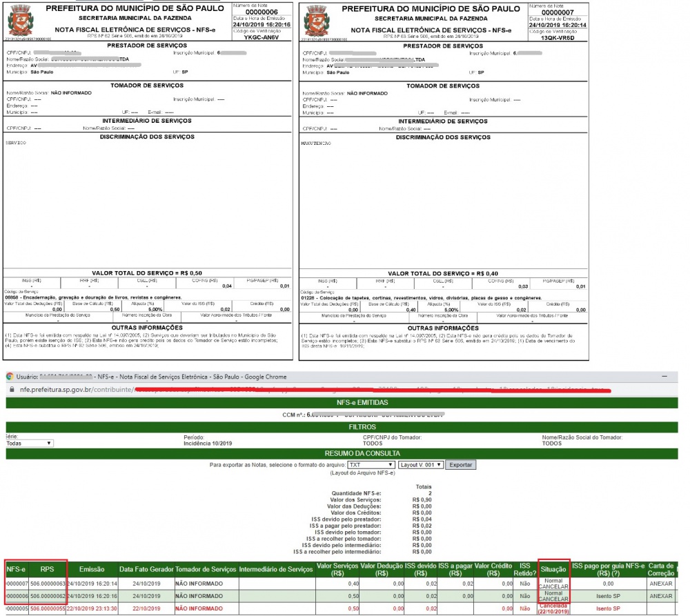Open the TXT file format dropdown

tap(371, 465)
